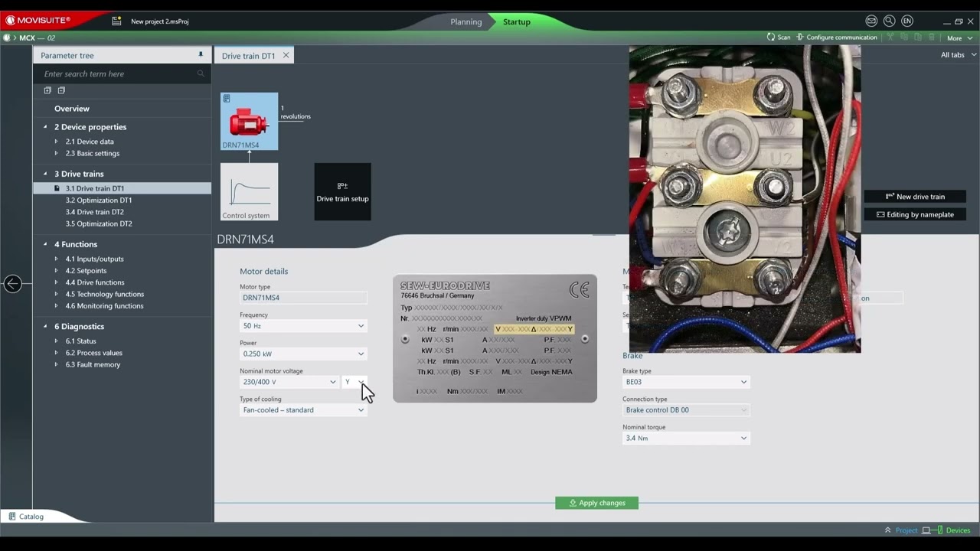This screenshot has height=551, width=980.
Task: Start a Scan of devices
Action: [x=779, y=37]
